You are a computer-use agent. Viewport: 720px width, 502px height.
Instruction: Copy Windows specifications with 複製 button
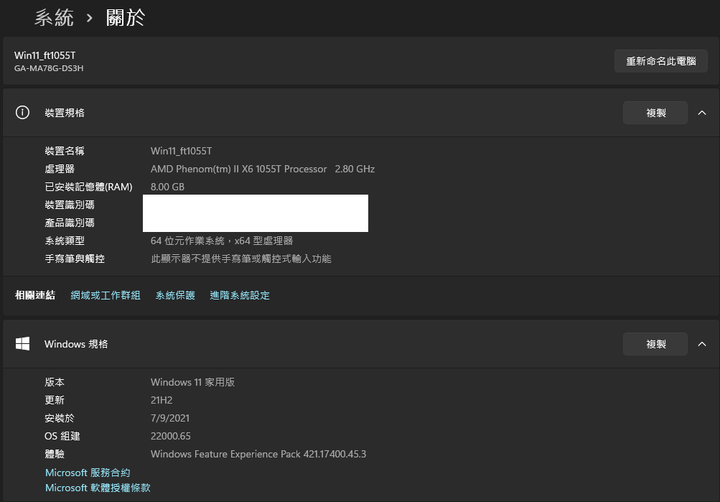655,344
